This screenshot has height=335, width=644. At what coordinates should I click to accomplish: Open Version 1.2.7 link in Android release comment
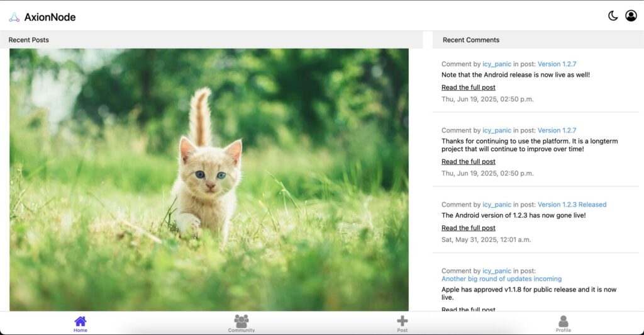pyautogui.click(x=557, y=64)
